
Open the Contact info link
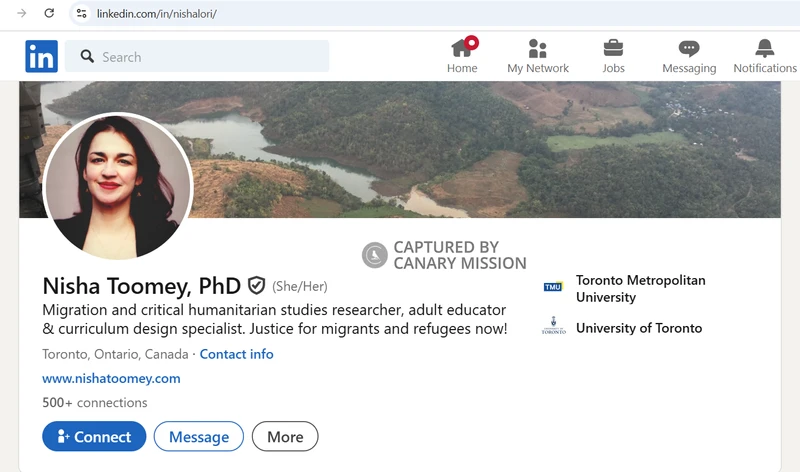[236, 354]
